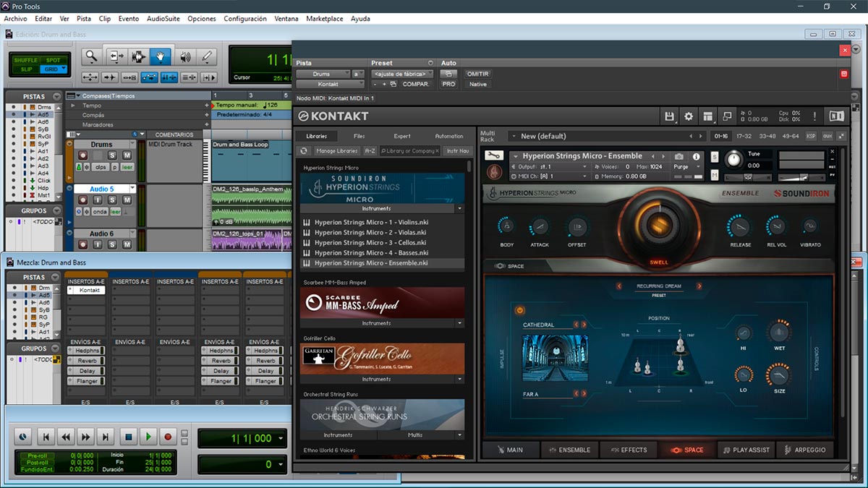This screenshot has height=488, width=868.
Task: Select the Zoomer magnifier tool
Action: click(91, 56)
